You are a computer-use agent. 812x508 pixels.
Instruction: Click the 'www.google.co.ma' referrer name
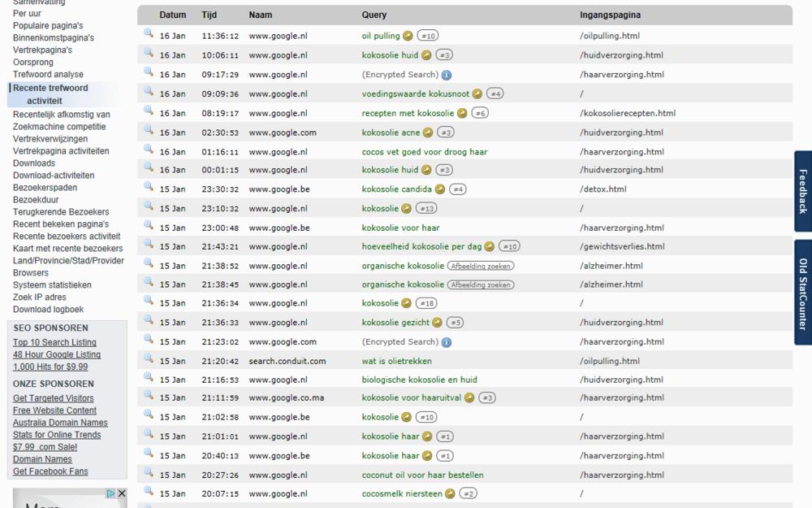coord(287,398)
